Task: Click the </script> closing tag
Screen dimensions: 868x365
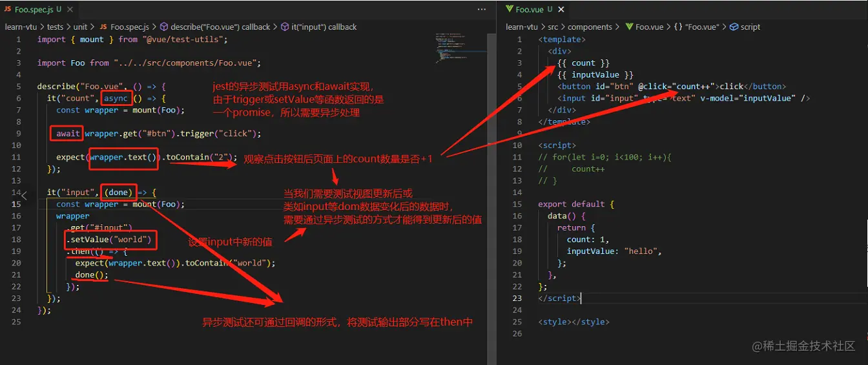Action: pos(559,298)
